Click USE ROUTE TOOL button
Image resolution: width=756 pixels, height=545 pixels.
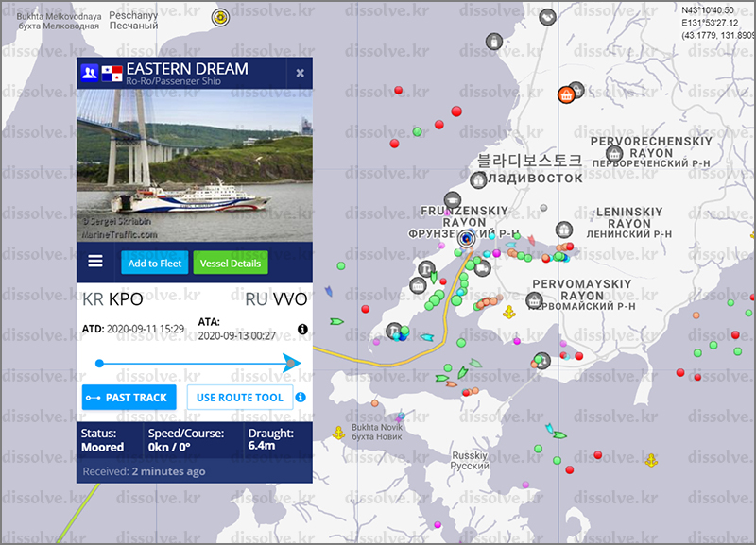240,398
